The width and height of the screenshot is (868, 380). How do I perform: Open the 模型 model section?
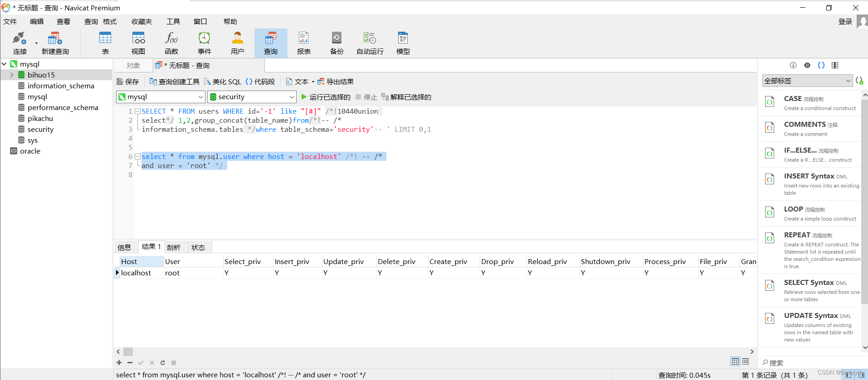coord(403,43)
